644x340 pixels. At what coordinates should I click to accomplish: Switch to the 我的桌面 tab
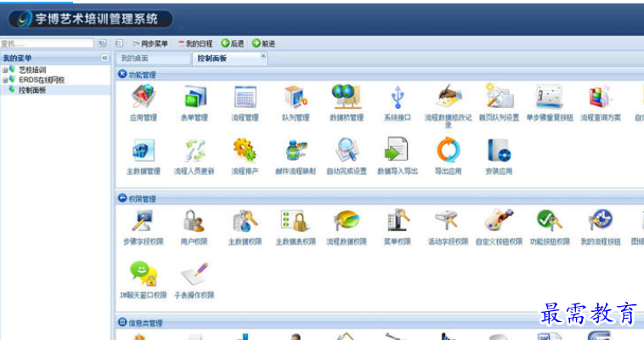coord(154,59)
